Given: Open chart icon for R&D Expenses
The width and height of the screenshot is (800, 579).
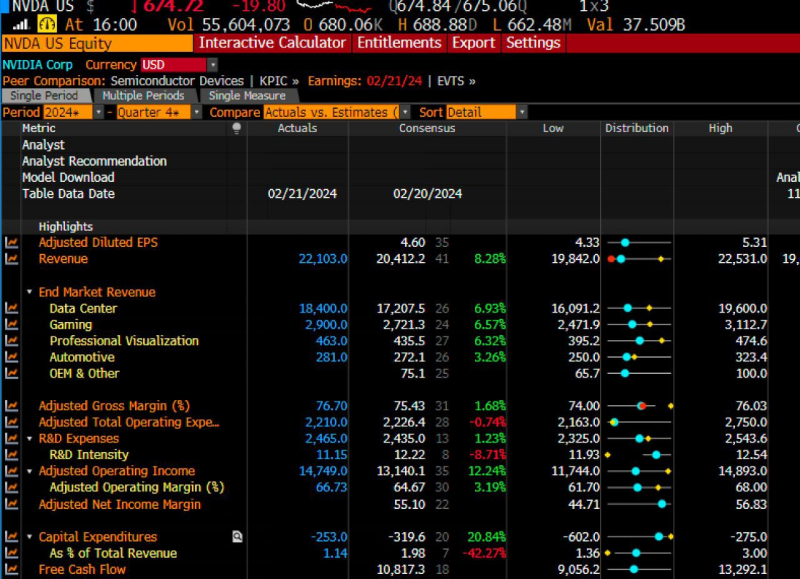Looking at the screenshot, I should [11, 439].
